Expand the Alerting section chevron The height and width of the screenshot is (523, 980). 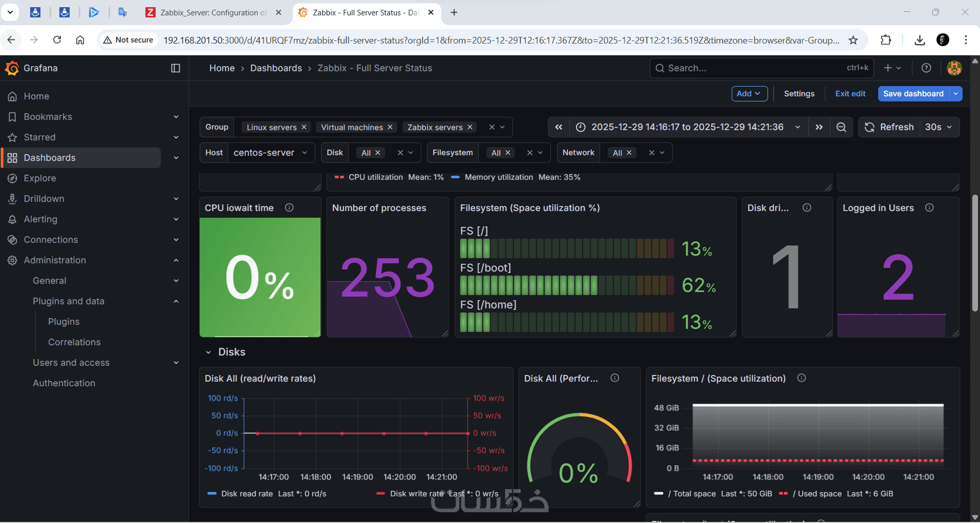tap(176, 219)
